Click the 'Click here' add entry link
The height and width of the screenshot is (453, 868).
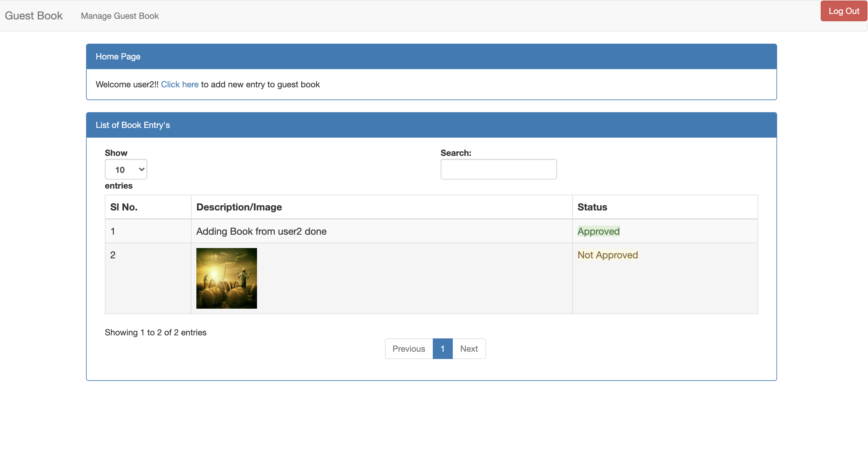point(180,84)
